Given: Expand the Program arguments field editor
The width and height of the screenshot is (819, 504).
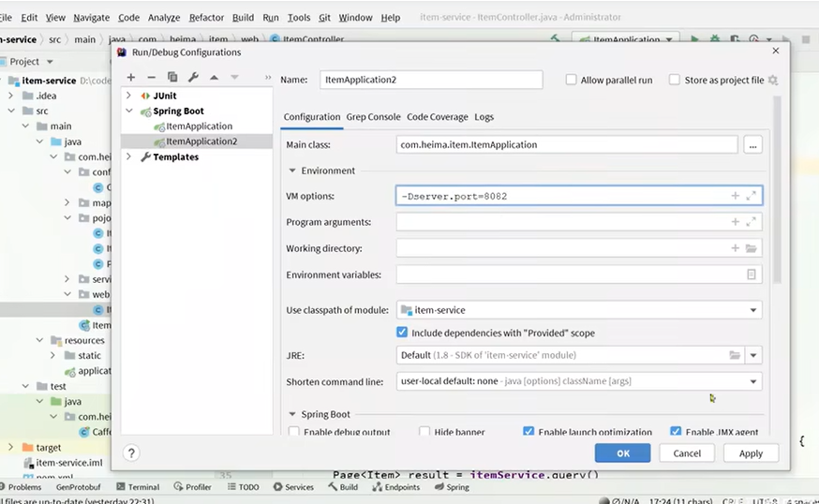Looking at the screenshot, I should pos(752,222).
